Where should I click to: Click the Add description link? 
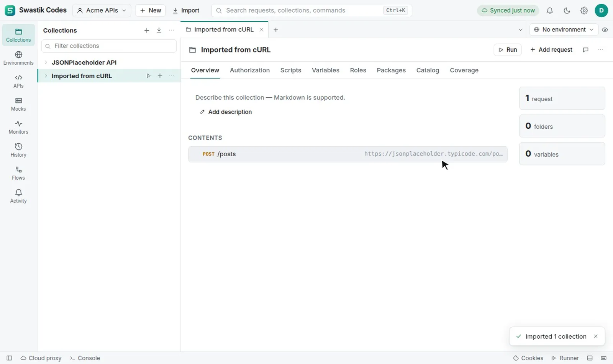click(226, 112)
